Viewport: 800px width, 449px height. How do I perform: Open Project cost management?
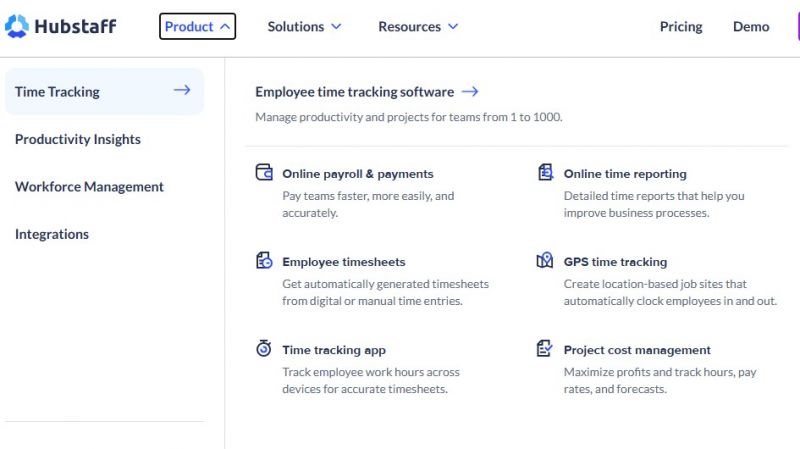[x=637, y=350]
